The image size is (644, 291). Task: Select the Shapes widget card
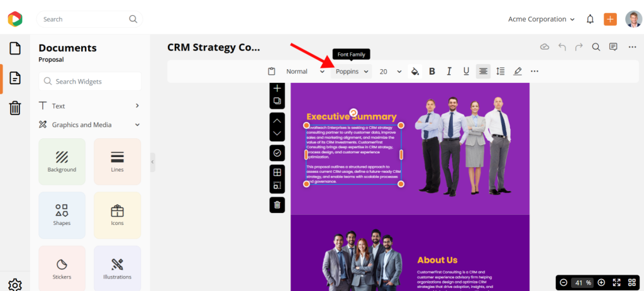pyautogui.click(x=62, y=216)
